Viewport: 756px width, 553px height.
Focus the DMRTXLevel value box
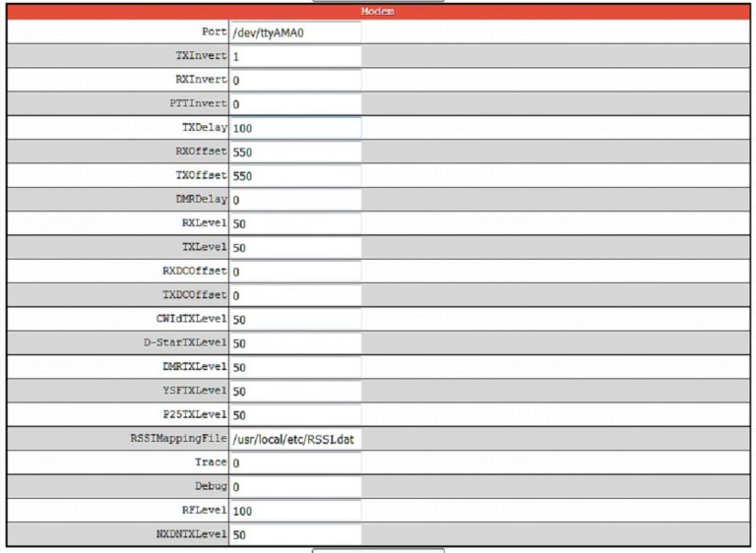point(295,367)
